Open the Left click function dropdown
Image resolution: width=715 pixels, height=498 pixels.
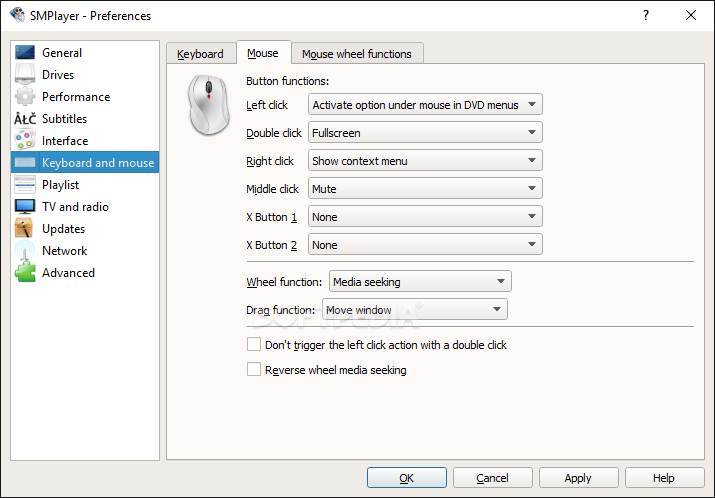425,104
